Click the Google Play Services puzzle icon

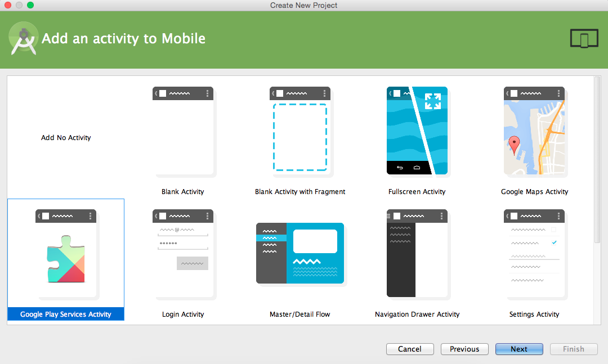pos(66,259)
